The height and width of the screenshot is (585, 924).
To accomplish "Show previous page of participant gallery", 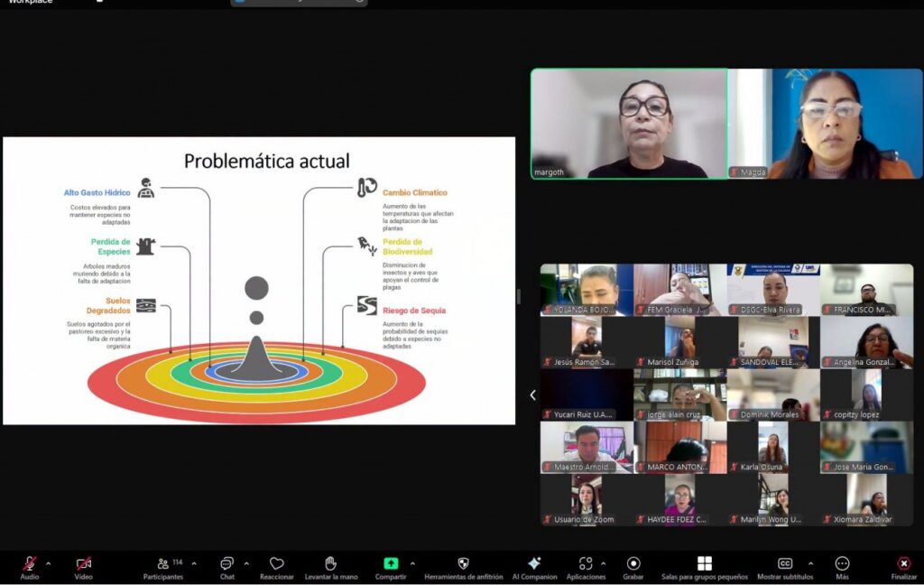I will point(532,395).
